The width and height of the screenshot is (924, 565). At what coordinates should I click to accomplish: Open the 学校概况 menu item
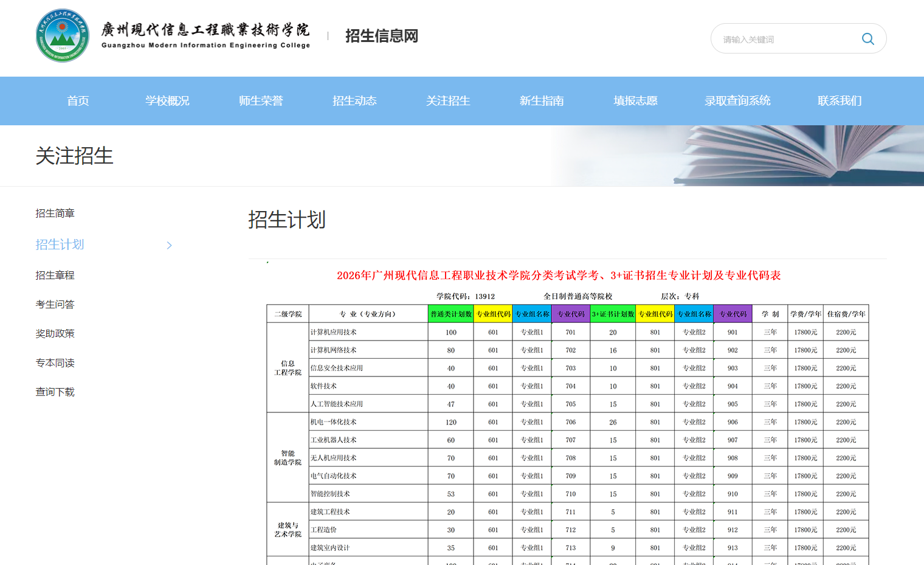point(167,100)
